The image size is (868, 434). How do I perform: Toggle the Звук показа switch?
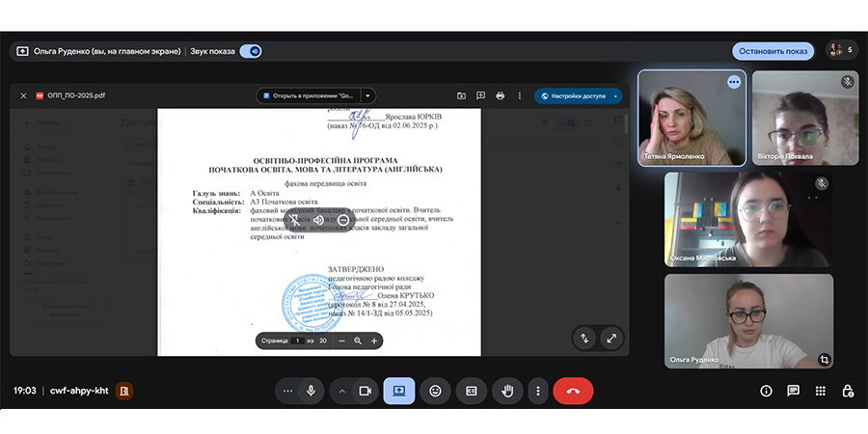pos(251,51)
